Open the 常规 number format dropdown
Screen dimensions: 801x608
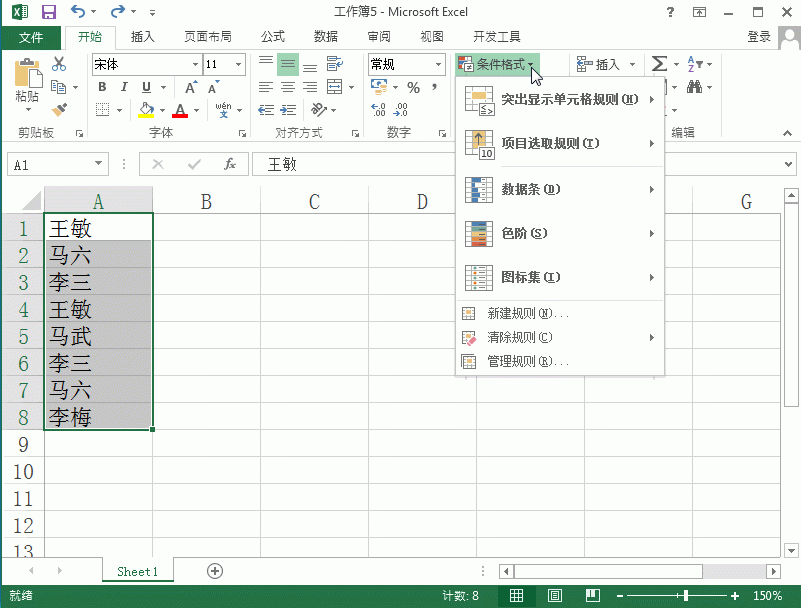(x=438, y=64)
